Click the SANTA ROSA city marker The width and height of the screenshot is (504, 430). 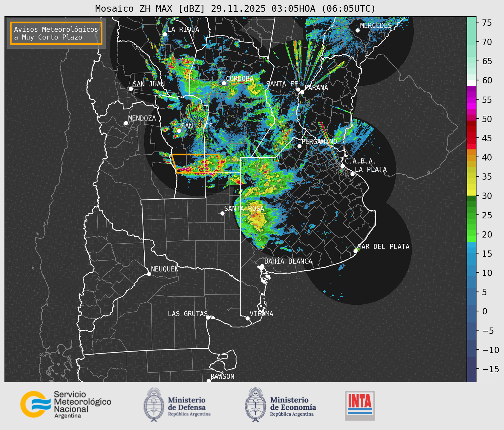(x=222, y=213)
